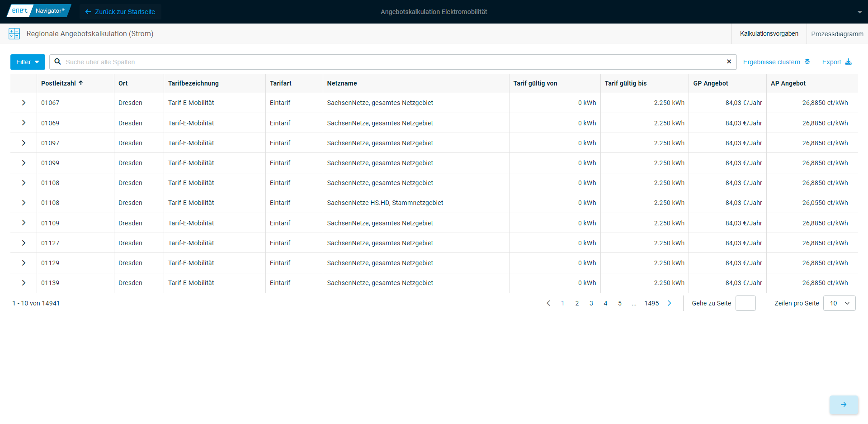This screenshot has width=868, height=424.
Task: Click the blue forward arrow floating button
Action: pos(844,405)
